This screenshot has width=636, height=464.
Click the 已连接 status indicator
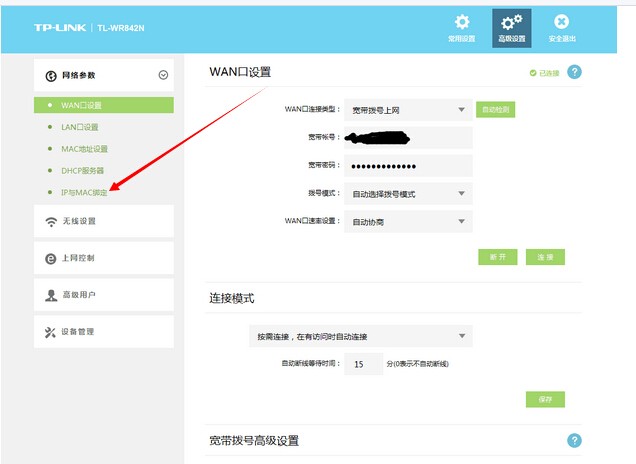click(x=544, y=73)
